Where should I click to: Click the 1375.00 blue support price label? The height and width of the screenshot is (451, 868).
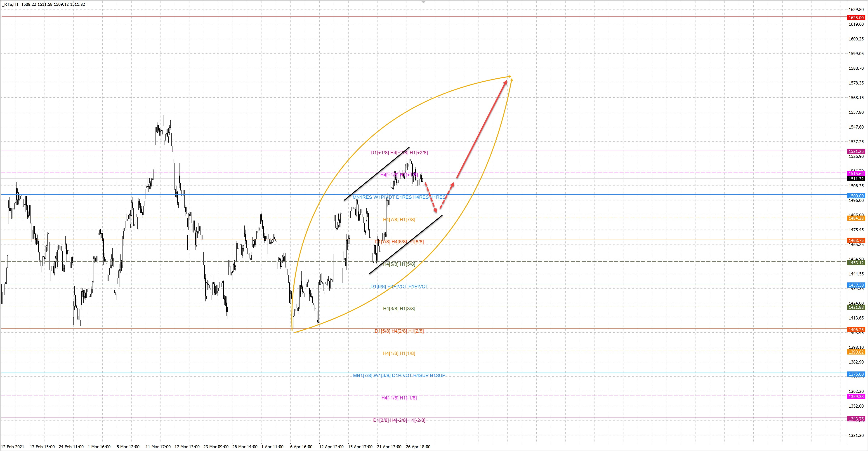pos(856,374)
